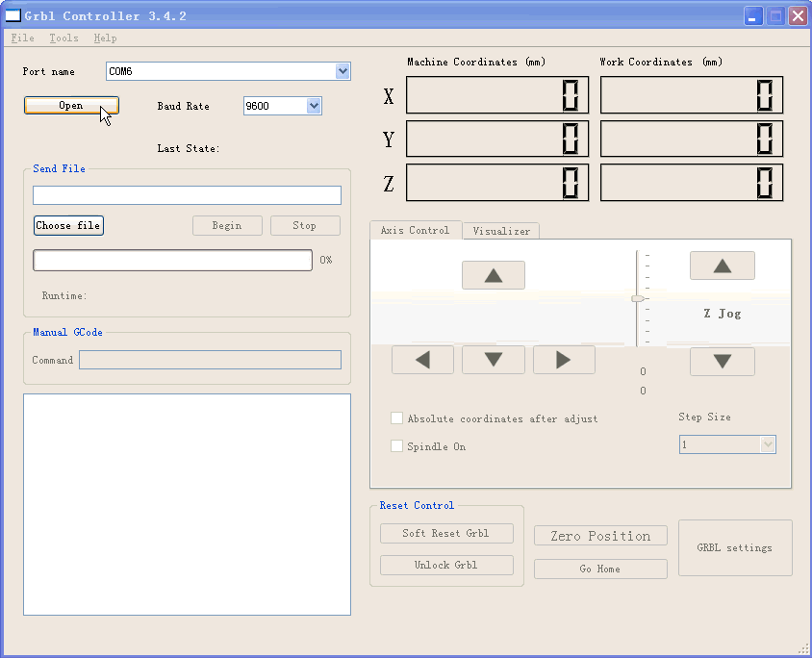The image size is (812, 658).
Task: Open the Tools menu
Action: click(x=63, y=38)
